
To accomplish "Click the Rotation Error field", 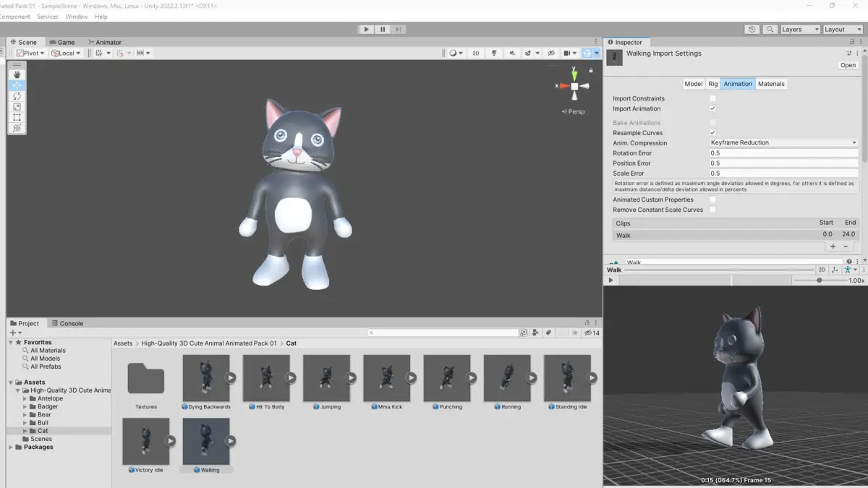I will (x=783, y=153).
